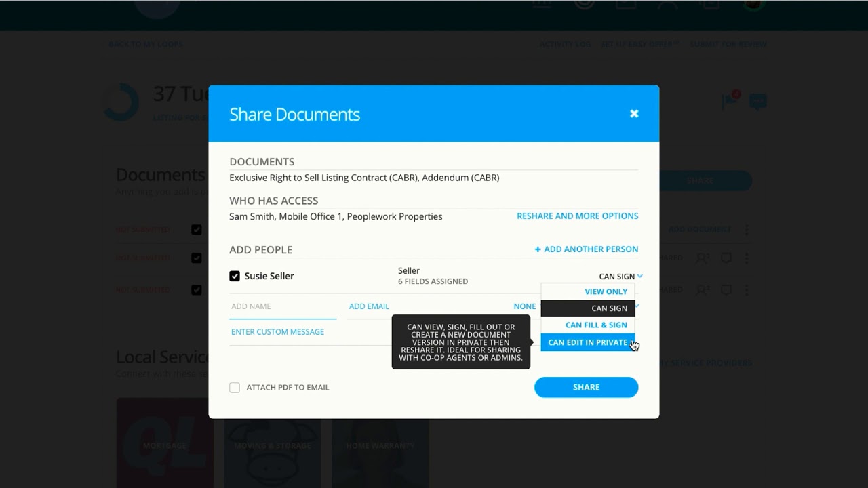
Task: Click ADD DOCUMENT in the background page
Action: coord(700,230)
